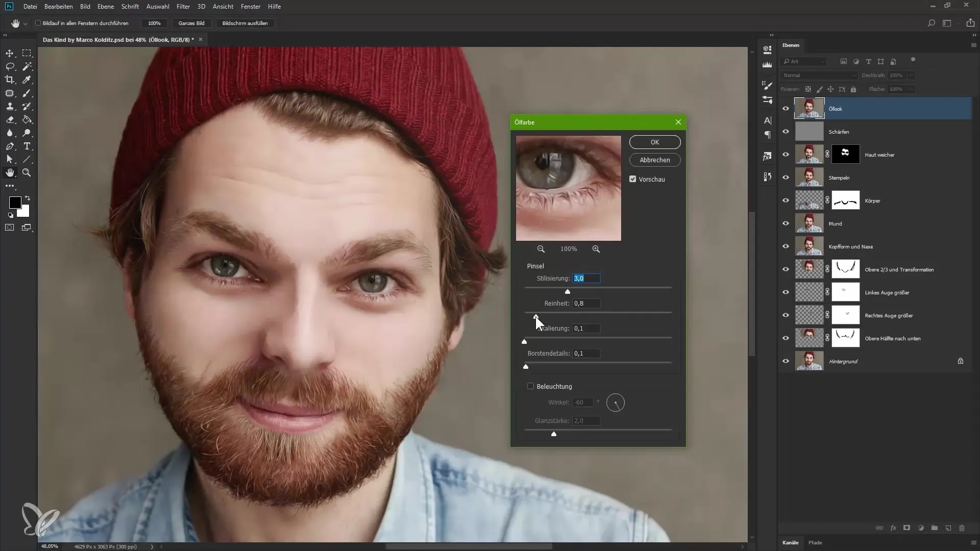Open the Deckkraft opacity dropdown arrow
980x551 pixels.
click(911, 75)
